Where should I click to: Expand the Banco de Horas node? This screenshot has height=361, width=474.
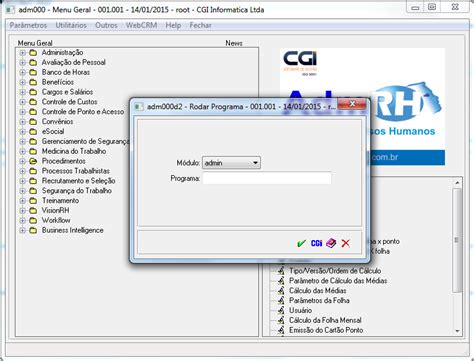[x=22, y=72]
